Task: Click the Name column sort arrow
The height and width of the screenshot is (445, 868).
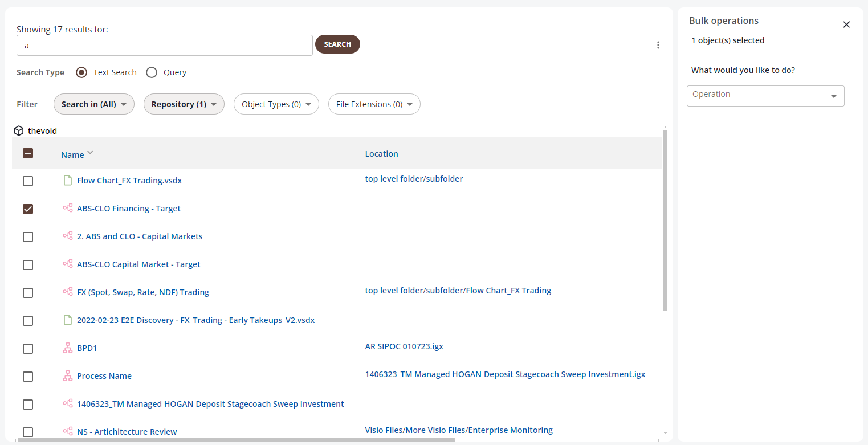Action: tap(90, 153)
